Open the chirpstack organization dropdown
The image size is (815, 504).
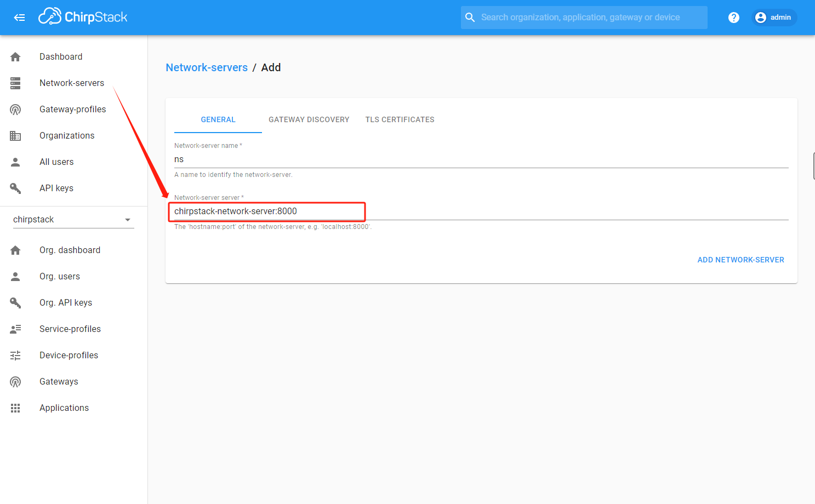point(73,220)
